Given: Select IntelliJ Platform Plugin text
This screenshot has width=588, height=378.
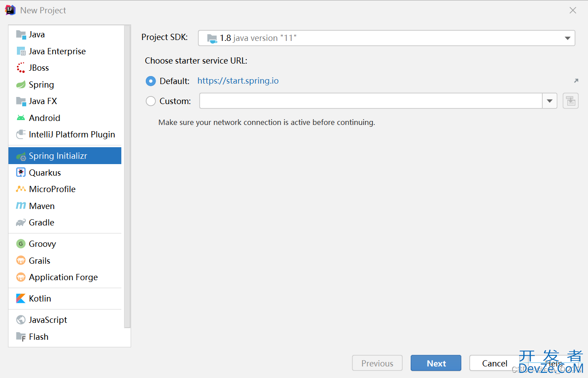Looking at the screenshot, I should 72,134.
